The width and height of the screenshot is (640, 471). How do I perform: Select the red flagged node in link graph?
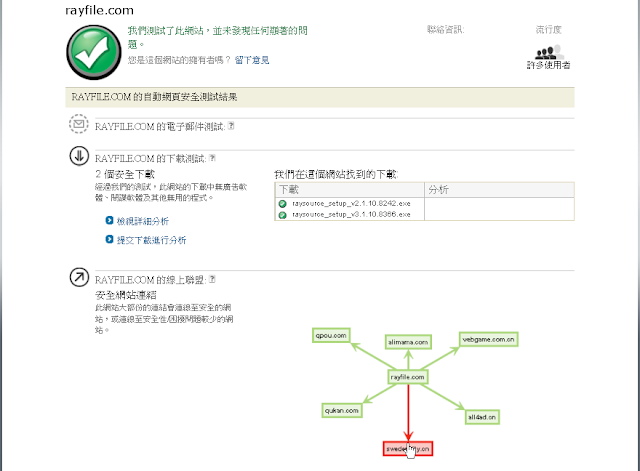(408, 449)
